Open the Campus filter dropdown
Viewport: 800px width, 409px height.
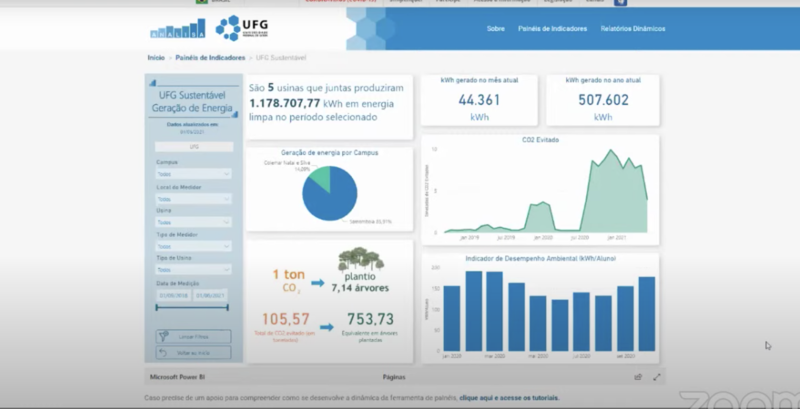193,174
